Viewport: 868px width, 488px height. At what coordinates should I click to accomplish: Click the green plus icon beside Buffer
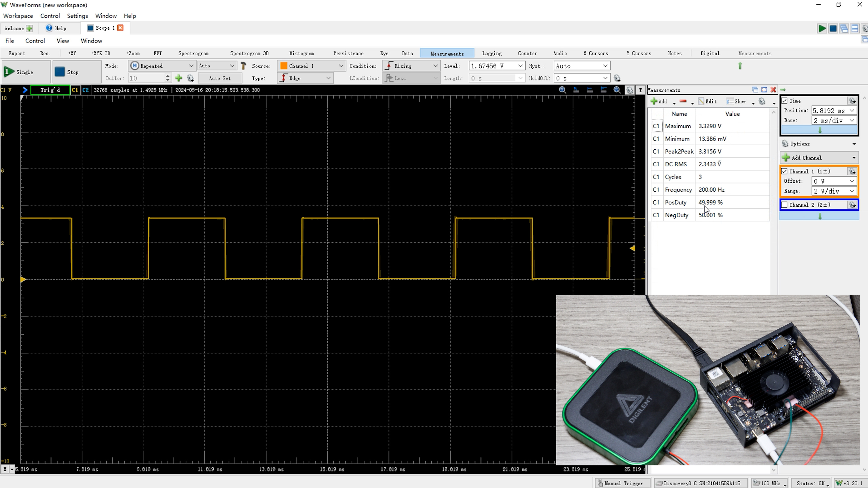[179, 78]
